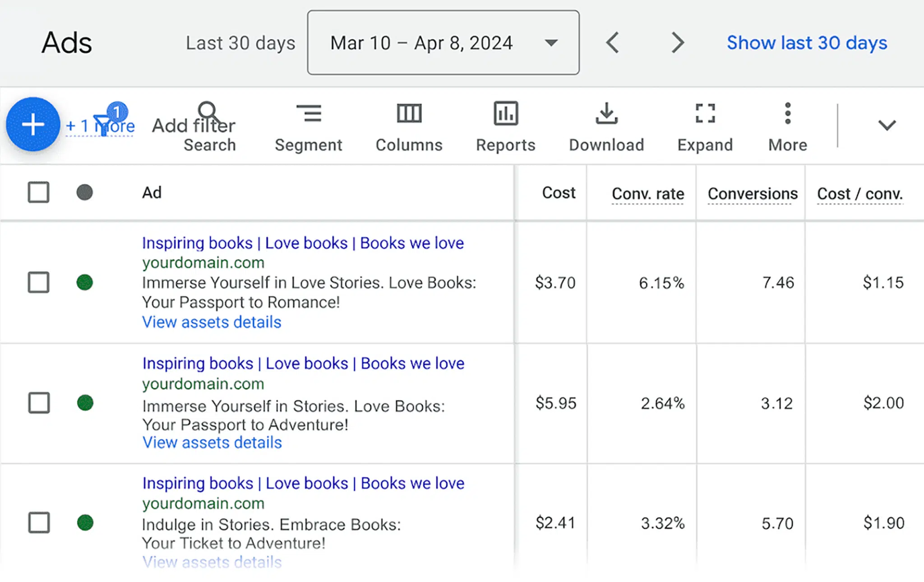The height and width of the screenshot is (582, 924).
Task: Sort the table by Conv. rate column
Action: (647, 193)
